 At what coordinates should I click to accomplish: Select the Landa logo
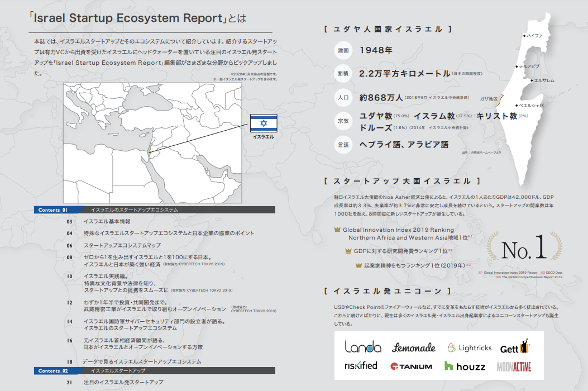(x=362, y=347)
